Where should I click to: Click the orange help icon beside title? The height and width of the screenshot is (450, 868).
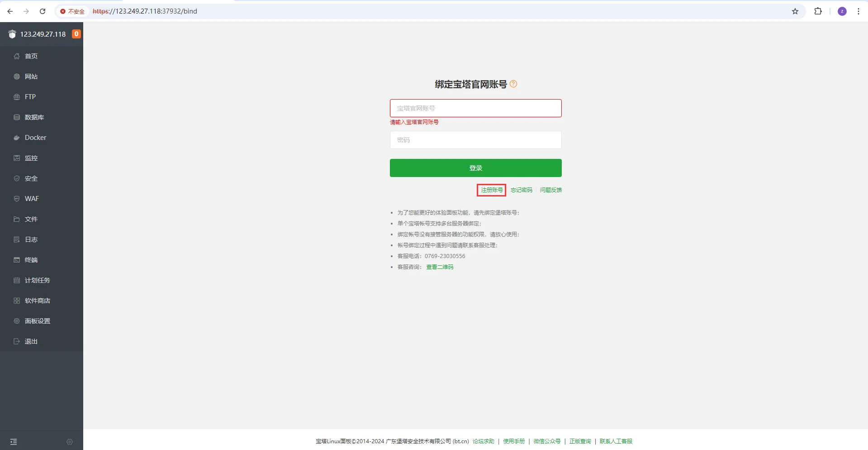[x=513, y=84]
